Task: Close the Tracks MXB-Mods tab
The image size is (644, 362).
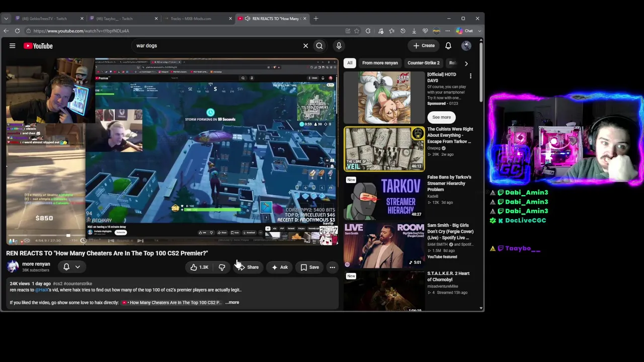Action: point(230,19)
